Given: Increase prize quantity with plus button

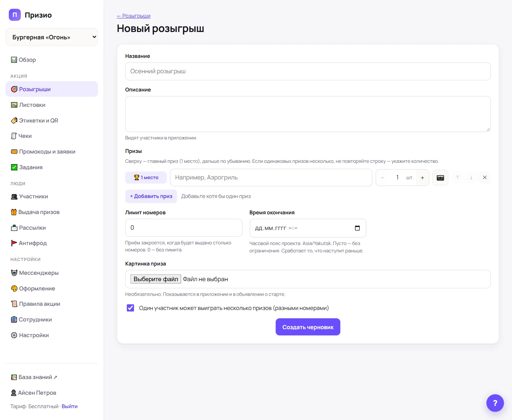Looking at the screenshot, I should pyautogui.click(x=422, y=178).
